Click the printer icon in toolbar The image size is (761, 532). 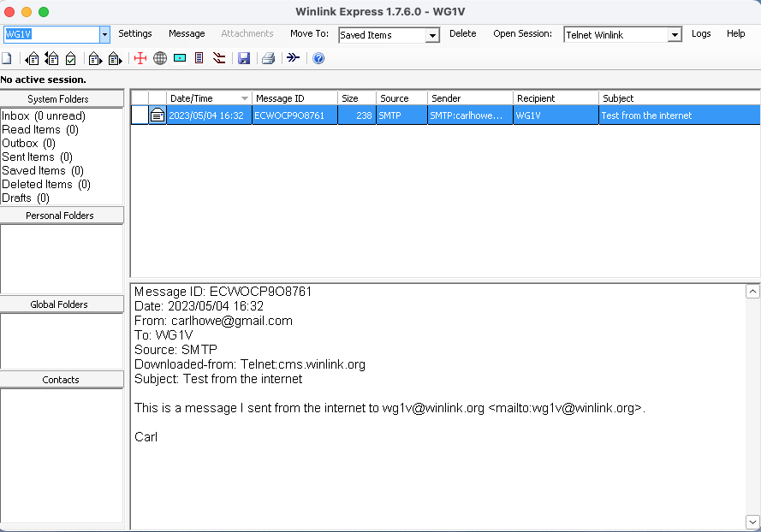pyautogui.click(x=268, y=59)
